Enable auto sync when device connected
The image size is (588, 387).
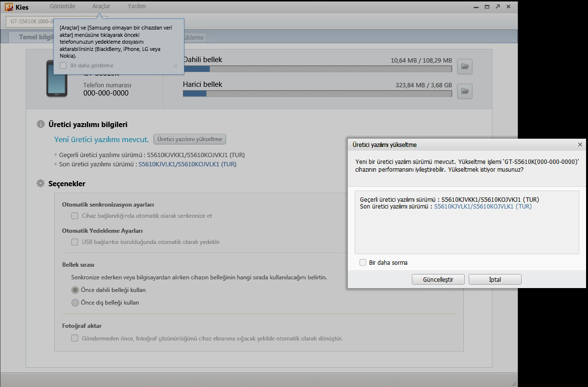point(75,216)
